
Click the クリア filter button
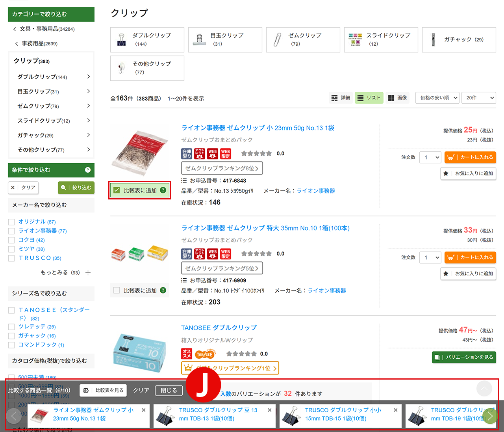pos(23,188)
